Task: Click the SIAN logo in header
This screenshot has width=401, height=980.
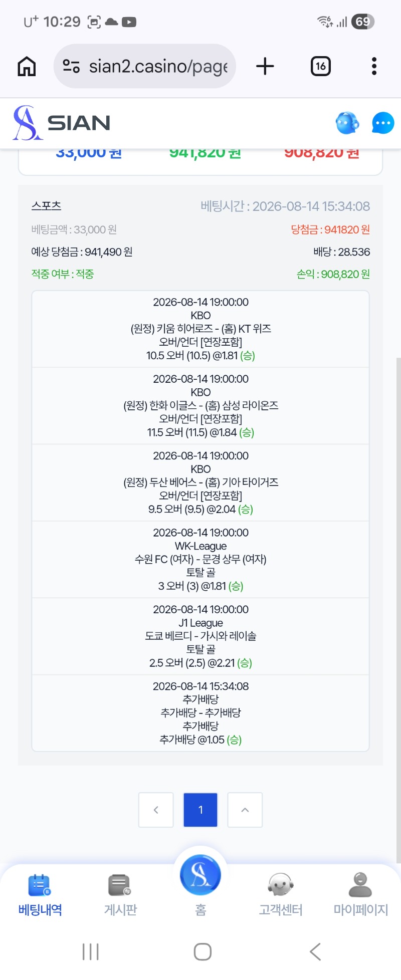Action: 62,123
